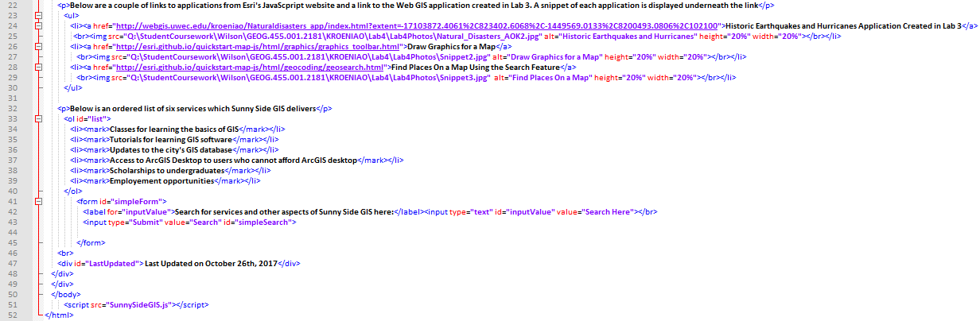Screen dimensions: 980x321
Task: Click "Access to ArcGIS Desktop to users" line
Action: pos(235,160)
